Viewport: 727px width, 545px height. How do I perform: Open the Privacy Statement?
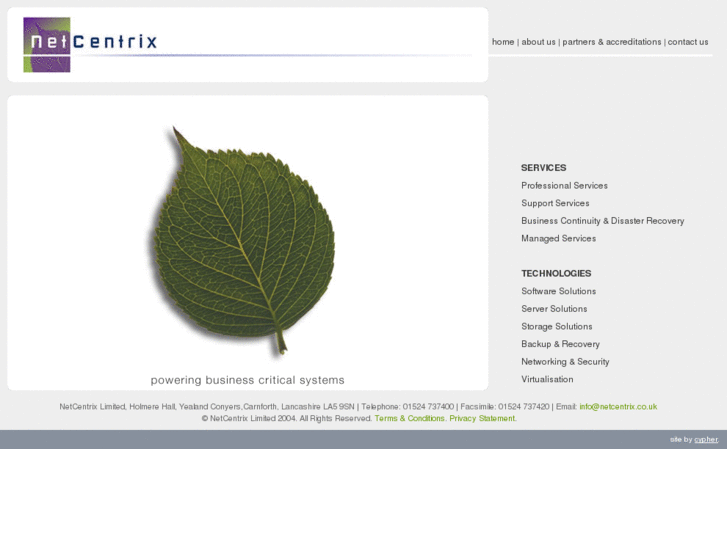click(x=482, y=418)
